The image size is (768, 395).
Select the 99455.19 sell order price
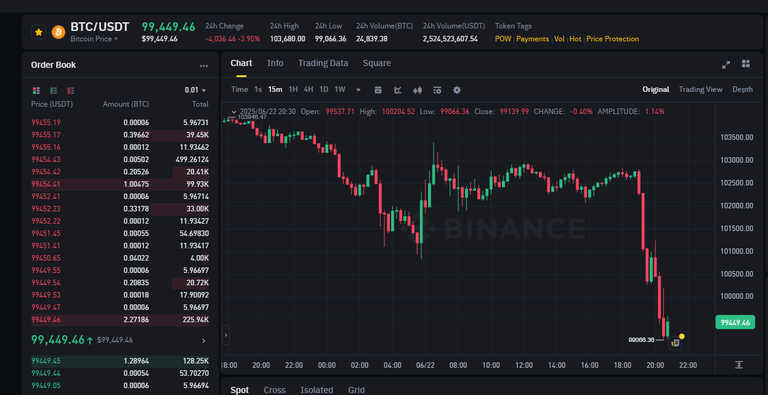coord(46,123)
